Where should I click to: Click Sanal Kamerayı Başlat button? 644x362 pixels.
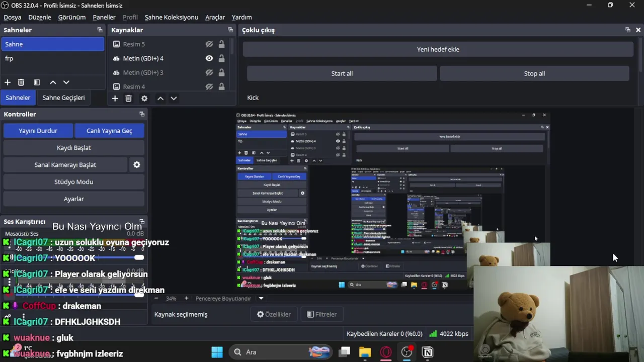tap(65, 165)
